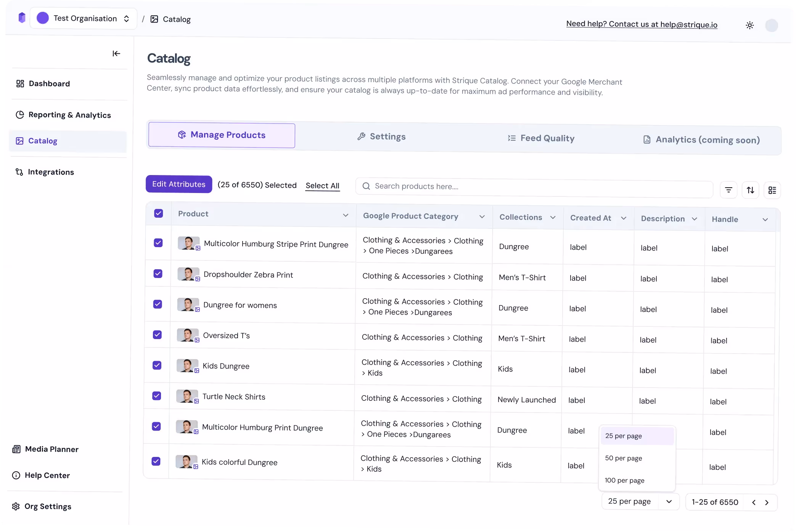The width and height of the screenshot is (796, 532).
Task: Expand the Product column header chevron
Action: [x=346, y=215]
